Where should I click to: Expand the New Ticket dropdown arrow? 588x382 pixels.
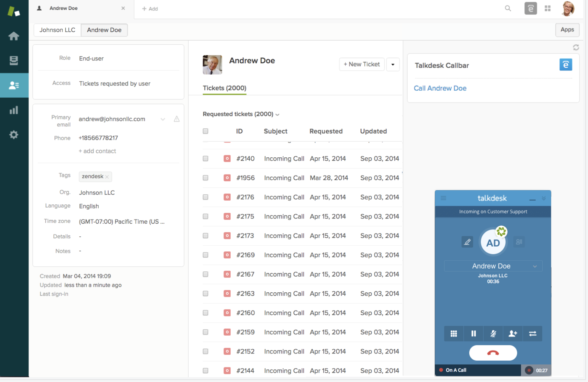(x=393, y=65)
